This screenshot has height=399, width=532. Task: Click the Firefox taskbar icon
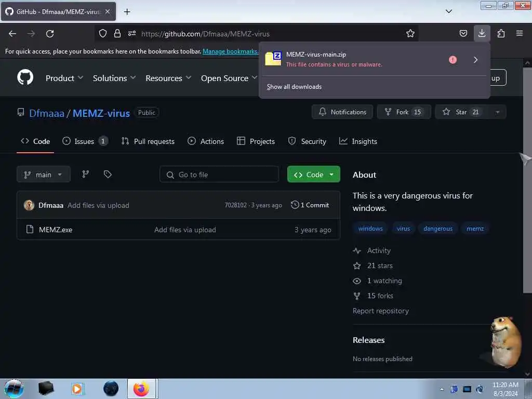click(141, 389)
